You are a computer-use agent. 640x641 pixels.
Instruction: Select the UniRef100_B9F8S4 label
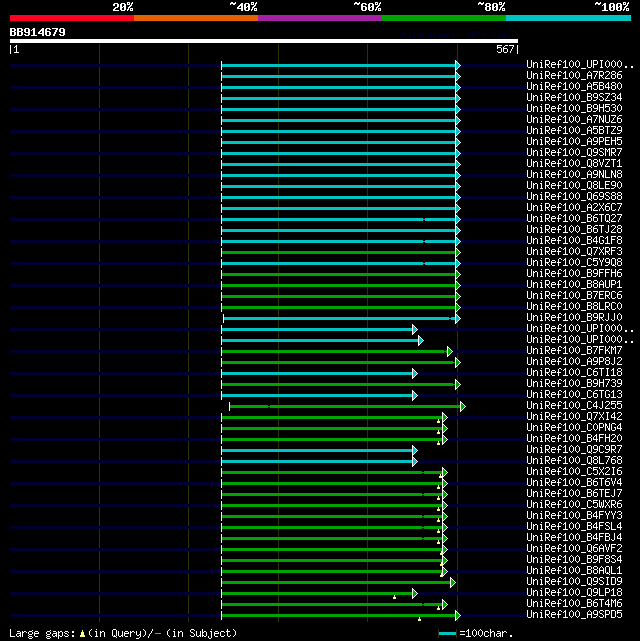coord(574,560)
